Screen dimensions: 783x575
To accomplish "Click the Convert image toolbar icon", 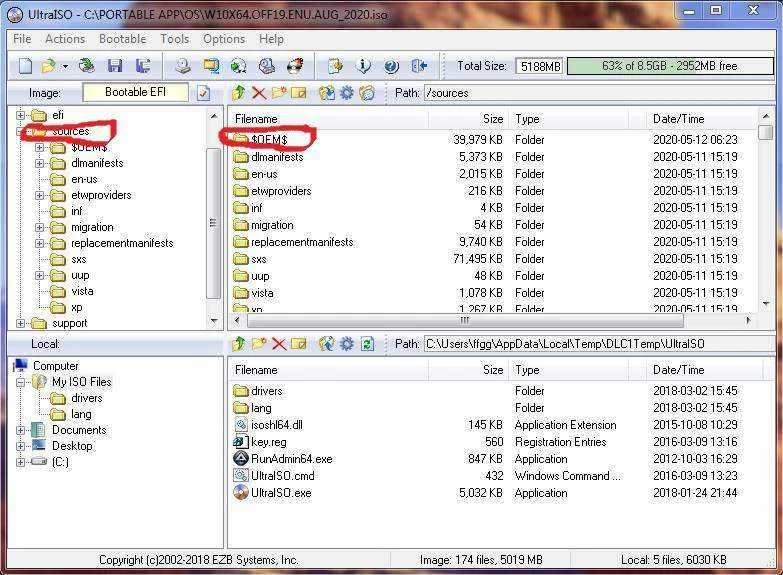I will point(239,66).
